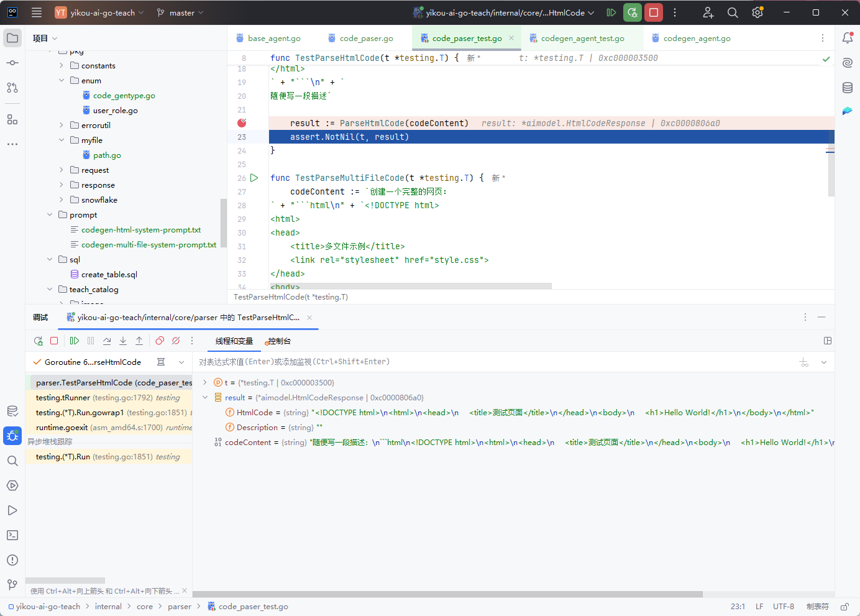The height and width of the screenshot is (616, 860).
Task: Open the run configuration dropdown
Action: point(504,12)
